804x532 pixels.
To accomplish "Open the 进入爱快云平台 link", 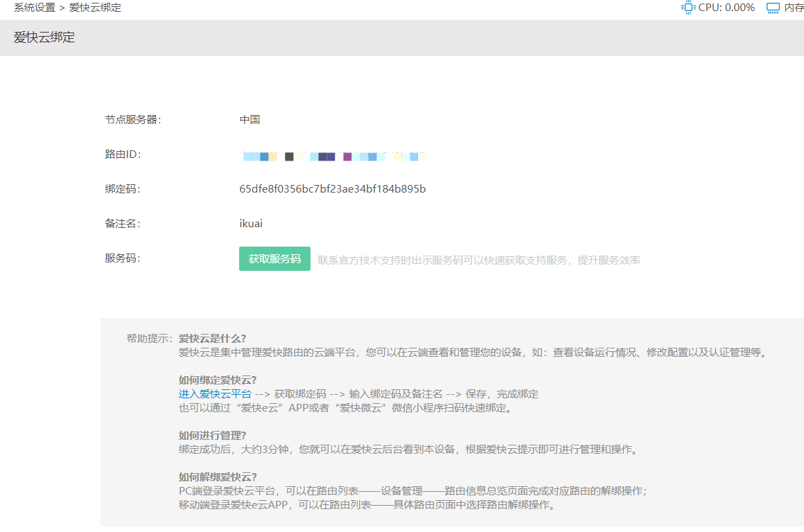I will click(x=215, y=394).
